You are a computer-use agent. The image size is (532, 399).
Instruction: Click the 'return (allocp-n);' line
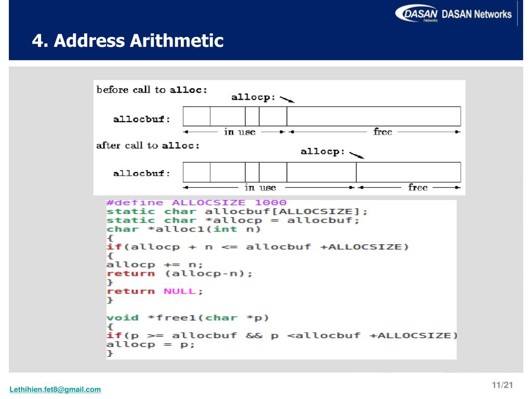pos(179,273)
